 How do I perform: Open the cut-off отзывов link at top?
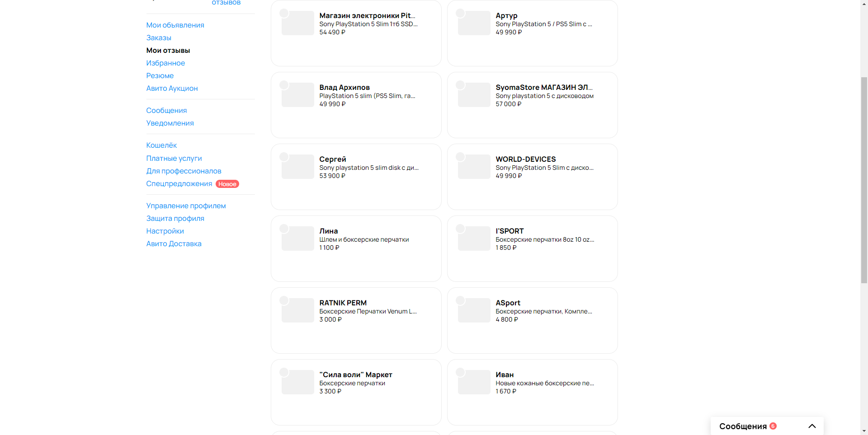click(226, 3)
